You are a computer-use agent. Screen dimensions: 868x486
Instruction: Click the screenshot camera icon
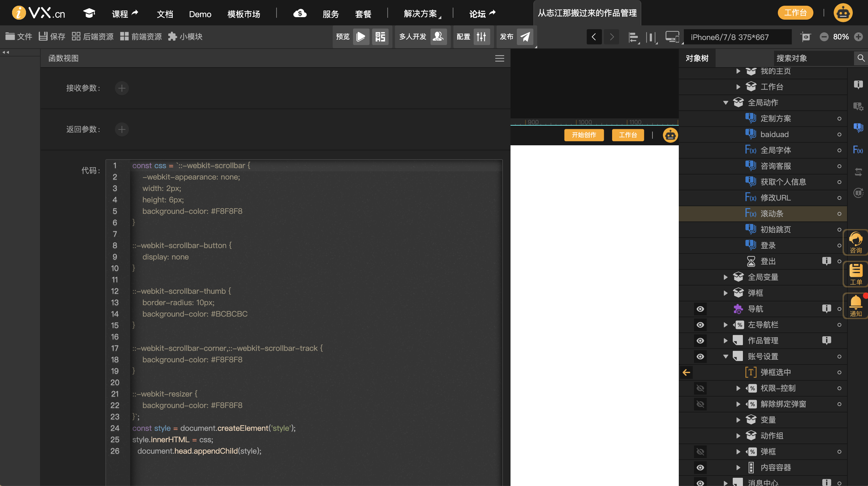click(806, 37)
